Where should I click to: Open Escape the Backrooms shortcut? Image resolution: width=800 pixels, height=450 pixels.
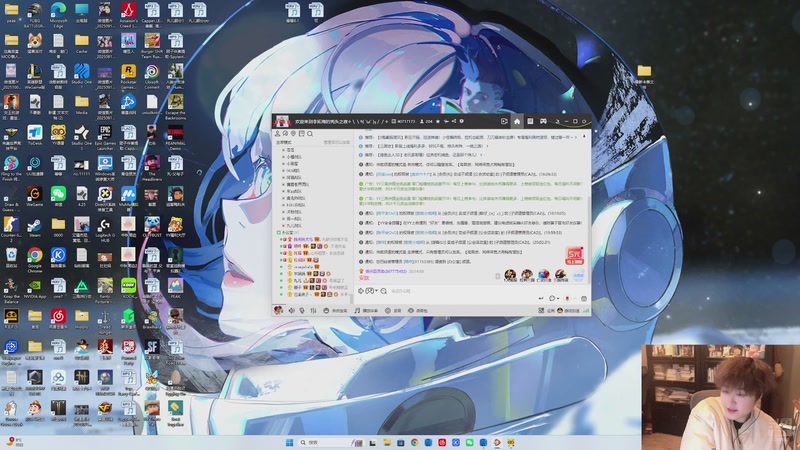[x=175, y=106]
